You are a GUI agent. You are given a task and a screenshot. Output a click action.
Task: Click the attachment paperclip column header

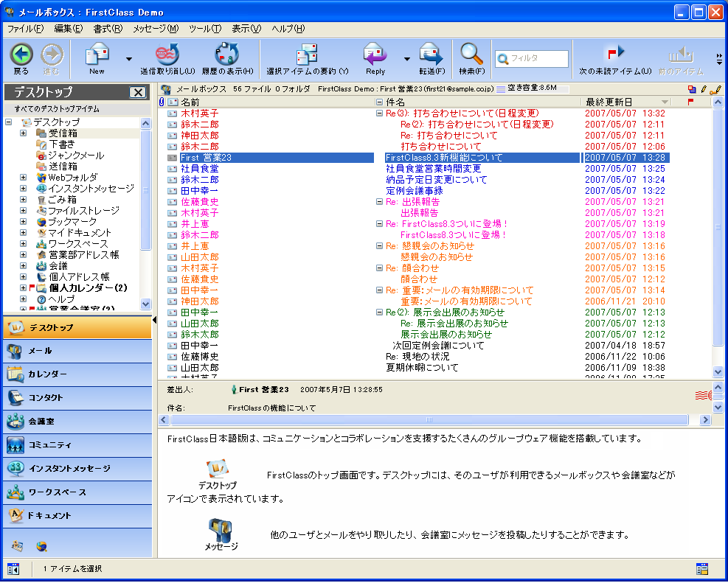click(x=162, y=102)
